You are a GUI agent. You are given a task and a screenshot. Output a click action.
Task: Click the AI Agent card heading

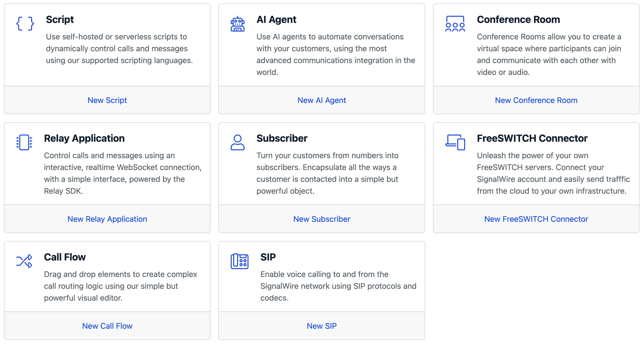click(x=276, y=19)
